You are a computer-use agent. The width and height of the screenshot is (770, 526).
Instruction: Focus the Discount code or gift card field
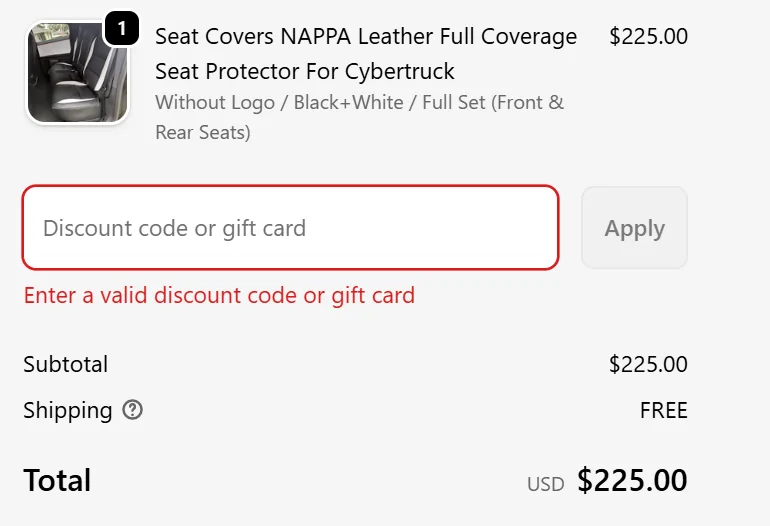290,227
